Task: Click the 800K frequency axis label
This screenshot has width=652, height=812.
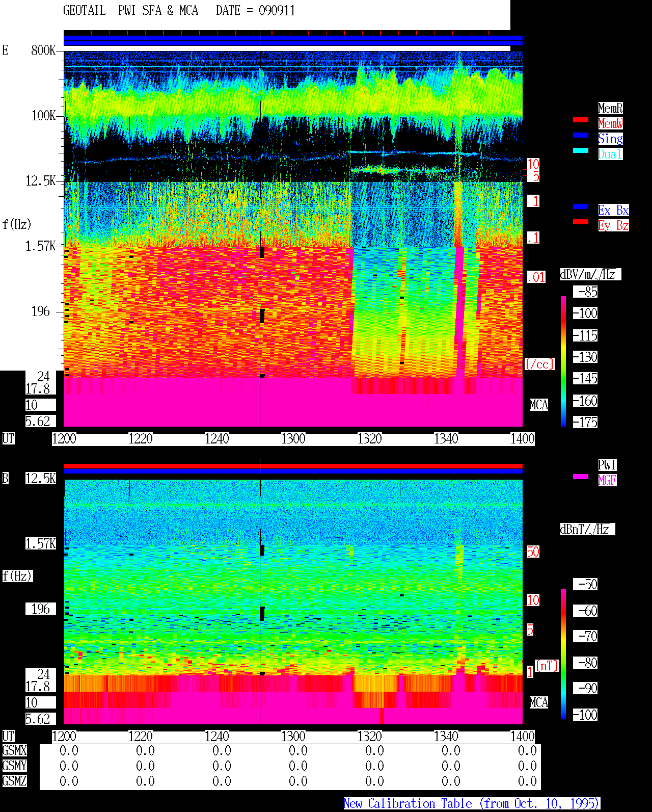Action: (x=43, y=50)
